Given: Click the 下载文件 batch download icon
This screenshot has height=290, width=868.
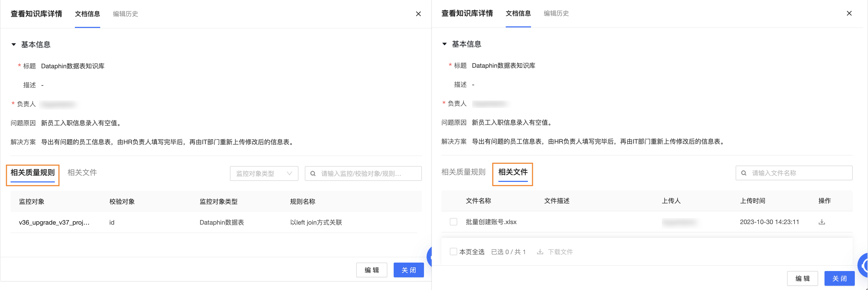Looking at the screenshot, I should pyautogui.click(x=540, y=252).
